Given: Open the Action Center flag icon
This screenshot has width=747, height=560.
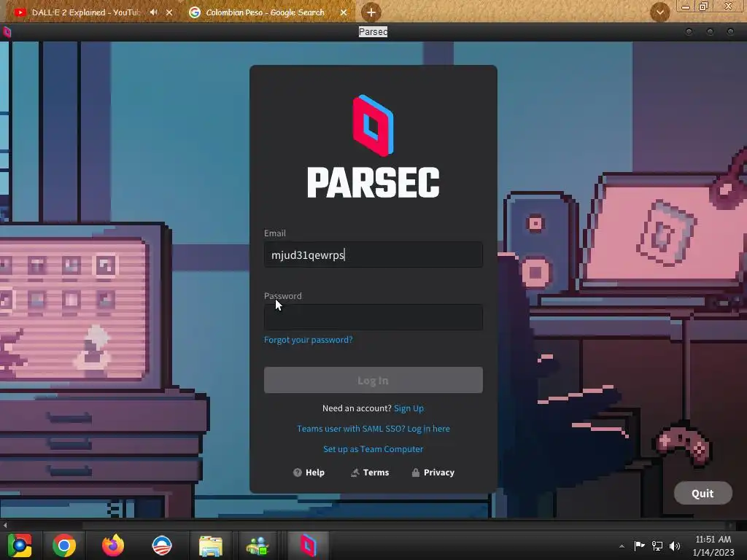Looking at the screenshot, I should tap(639, 545).
